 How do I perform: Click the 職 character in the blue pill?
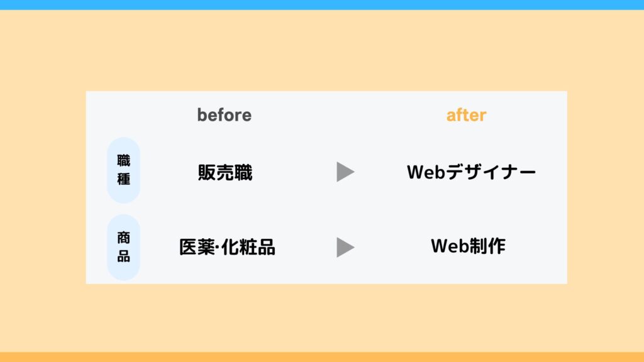coord(124,160)
